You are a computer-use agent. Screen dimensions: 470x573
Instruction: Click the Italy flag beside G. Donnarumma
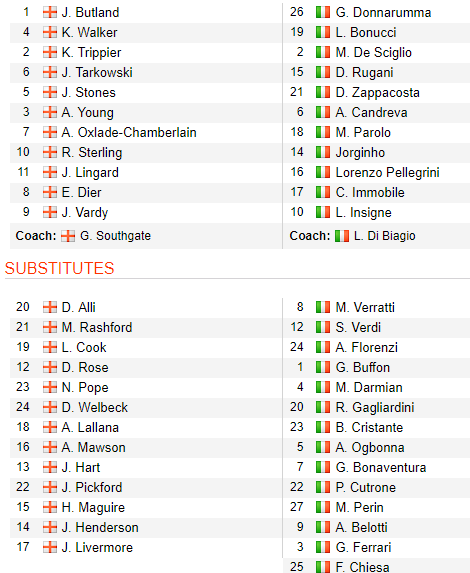(323, 12)
